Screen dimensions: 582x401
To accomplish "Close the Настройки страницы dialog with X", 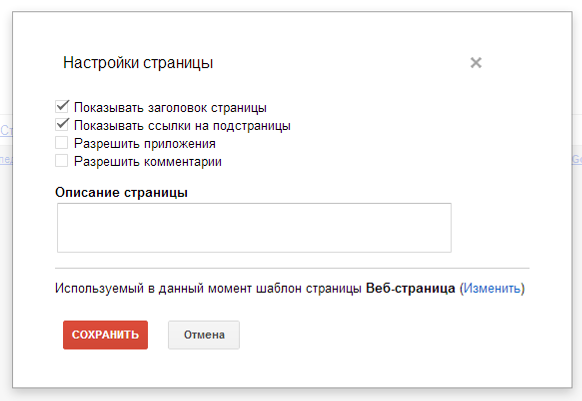I will pyautogui.click(x=476, y=63).
